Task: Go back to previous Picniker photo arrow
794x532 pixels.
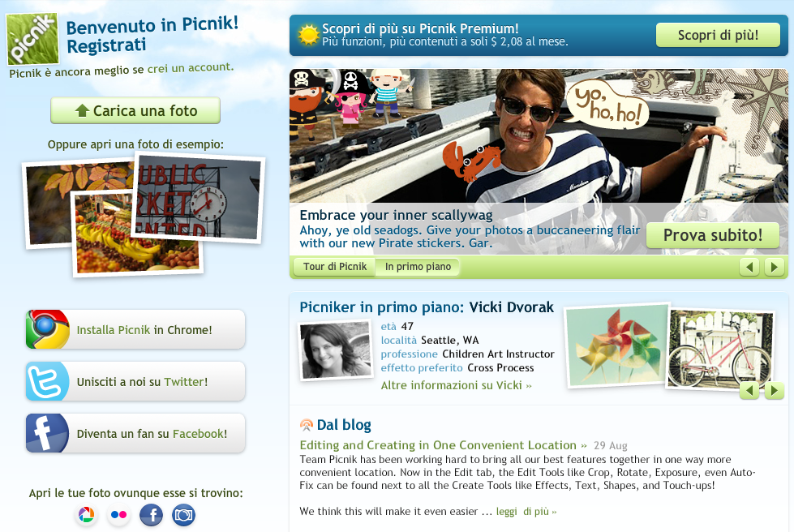Action: (x=749, y=390)
